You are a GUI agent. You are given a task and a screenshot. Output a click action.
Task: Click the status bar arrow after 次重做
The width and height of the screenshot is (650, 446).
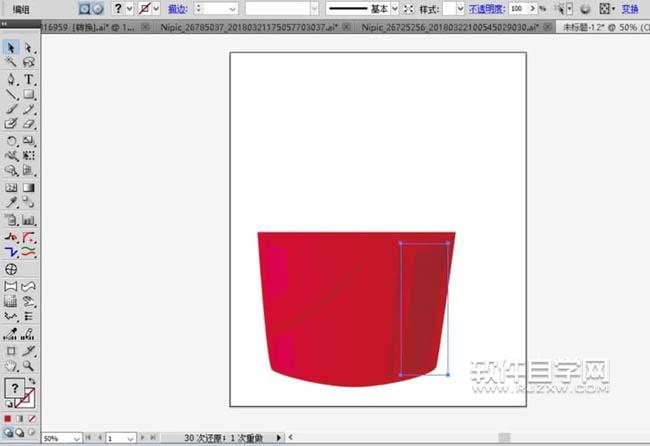point(279,438)
